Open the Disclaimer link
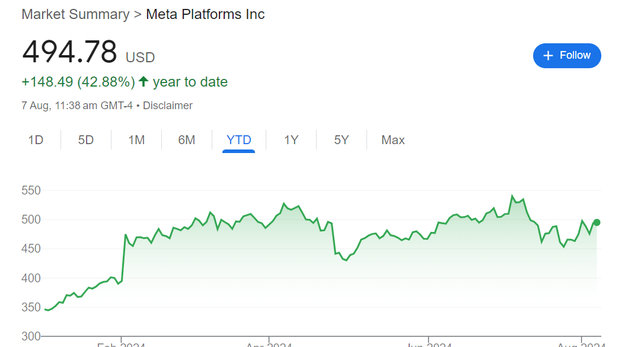 tap(168, 105)
